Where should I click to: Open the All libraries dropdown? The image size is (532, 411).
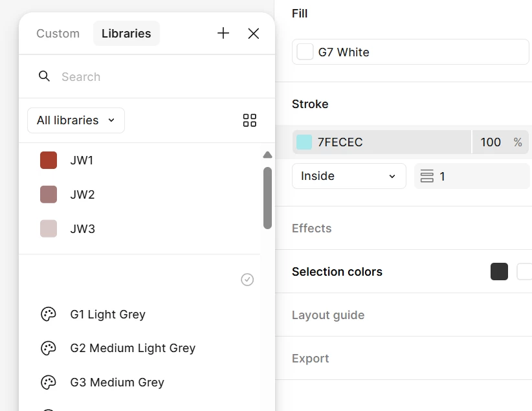(x=76, y=120)
